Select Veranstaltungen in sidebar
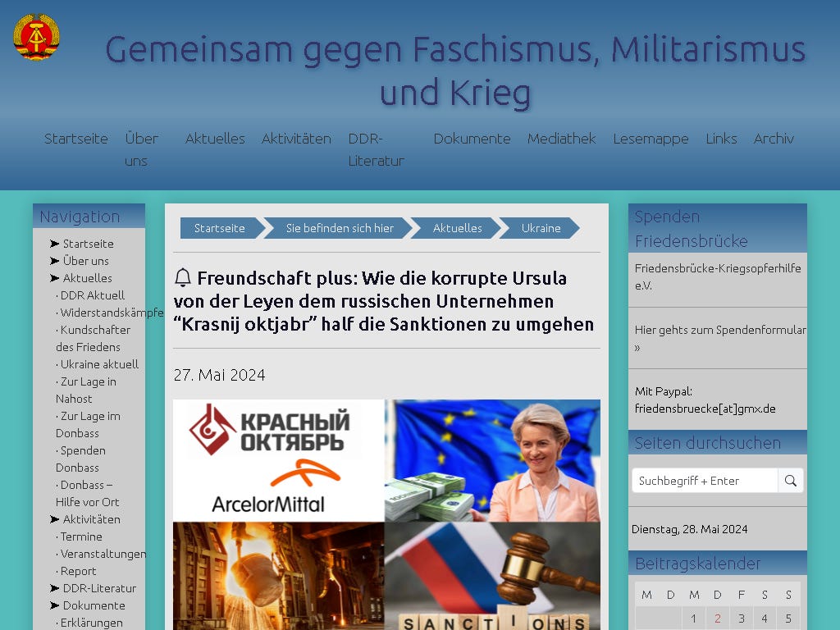Image resolution: width=840 pixels, height=630 pixels. pyautogui.click(x=103, y=554)
